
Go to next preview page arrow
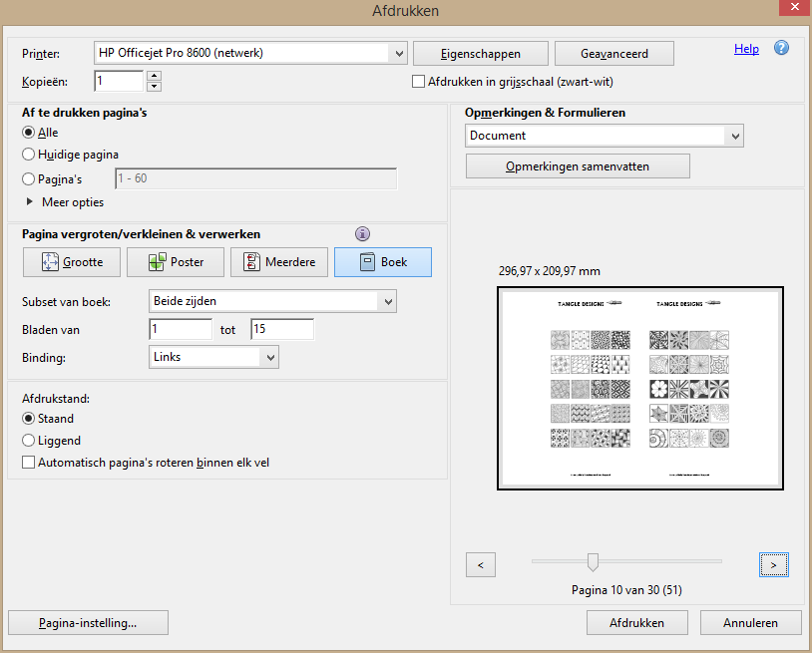pyautogui.click(x=773, y=565)
